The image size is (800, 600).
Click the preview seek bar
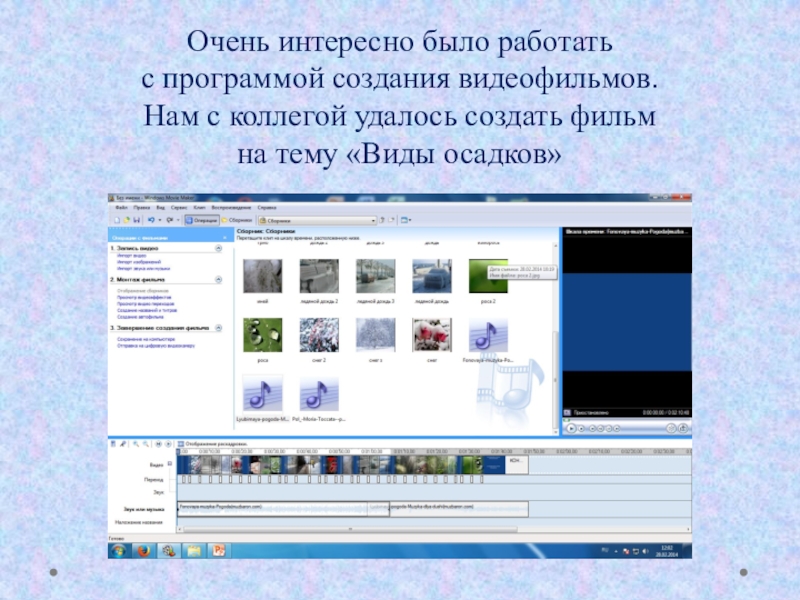point(627,421)
